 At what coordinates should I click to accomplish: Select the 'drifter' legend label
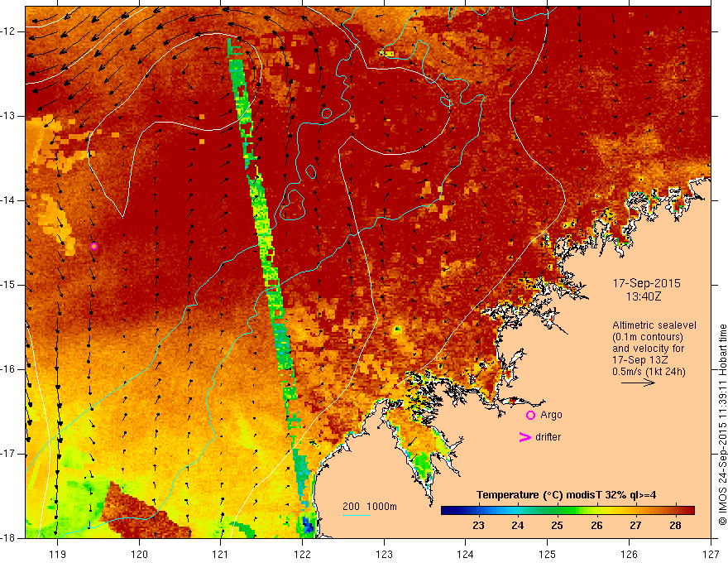click(548, 437)
